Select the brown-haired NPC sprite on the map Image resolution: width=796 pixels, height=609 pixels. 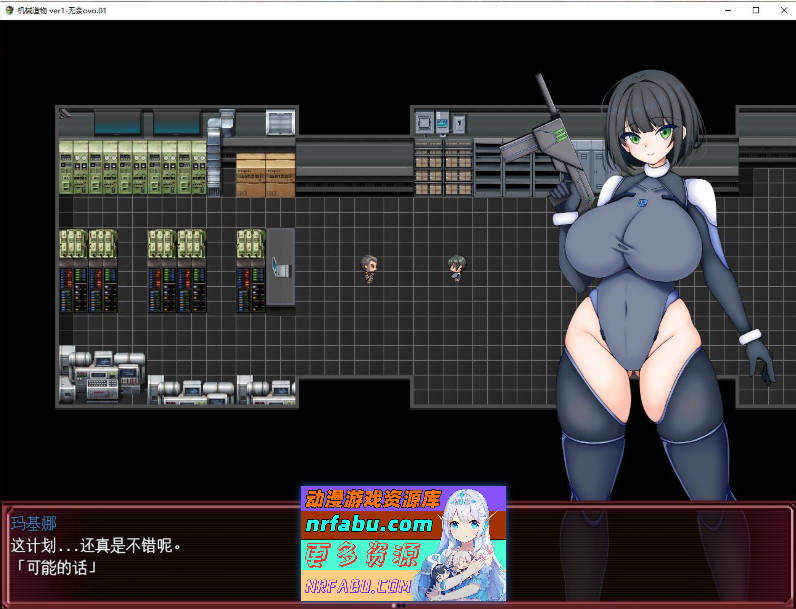tap(369, 267)
